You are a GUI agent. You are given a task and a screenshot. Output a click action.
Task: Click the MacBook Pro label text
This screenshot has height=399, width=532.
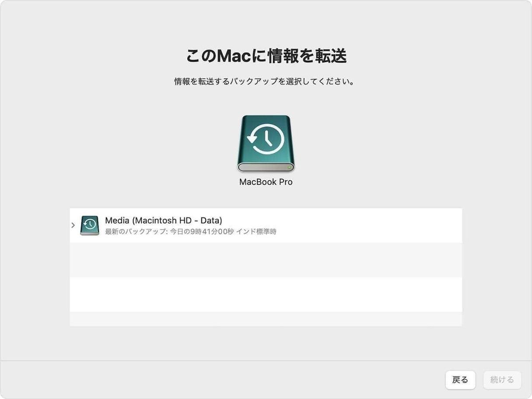[x=266, y=182]
